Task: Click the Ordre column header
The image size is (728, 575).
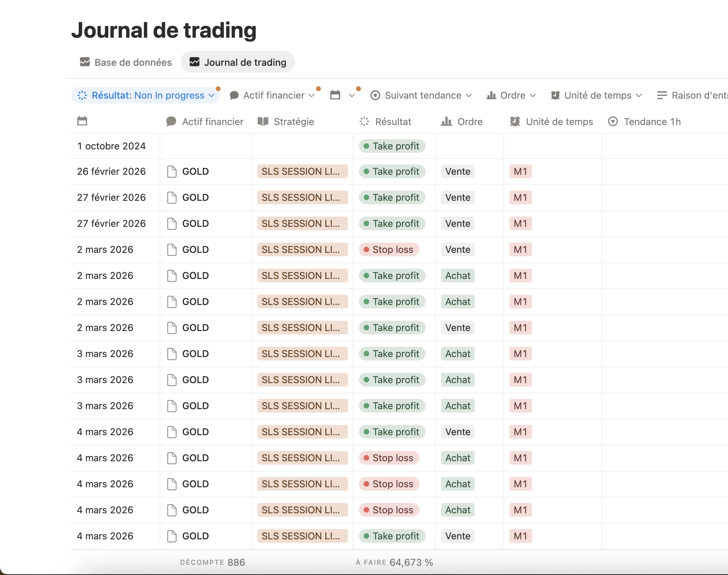Action: click(x=462, y=122)
